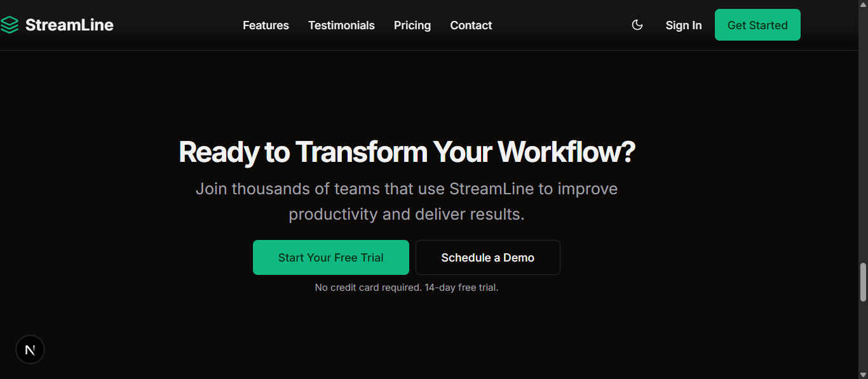Click the scrollbar up arrow
Viewport: 868px width, 379px height.
pyautogui.click(x=863, y=5)
